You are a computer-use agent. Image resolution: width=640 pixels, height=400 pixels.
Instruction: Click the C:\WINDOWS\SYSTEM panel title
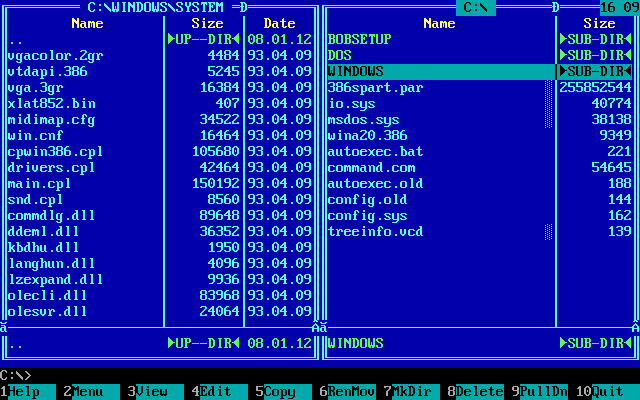pos(156,7)
